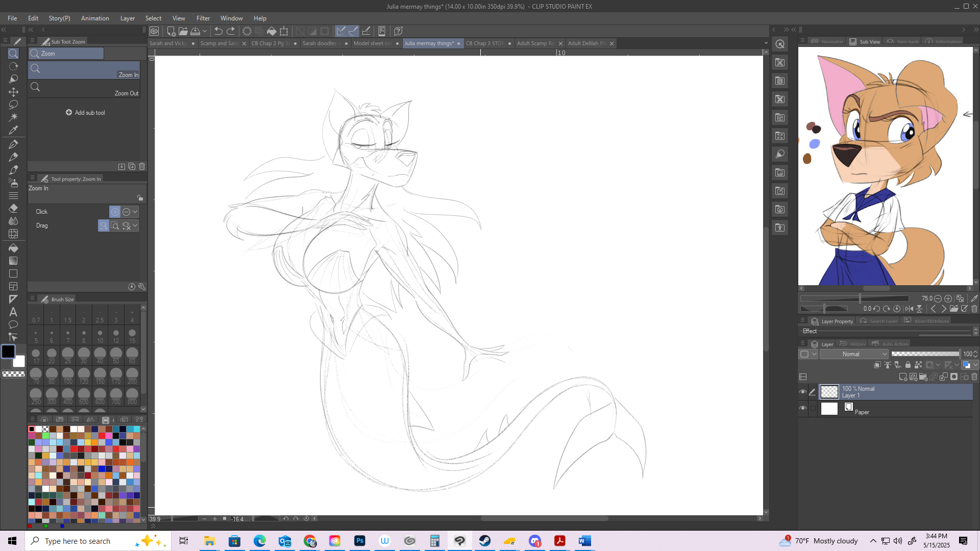Select the Eyedropper tool
The height and width of the screenshot is (551, 980).
pos(13,130)
